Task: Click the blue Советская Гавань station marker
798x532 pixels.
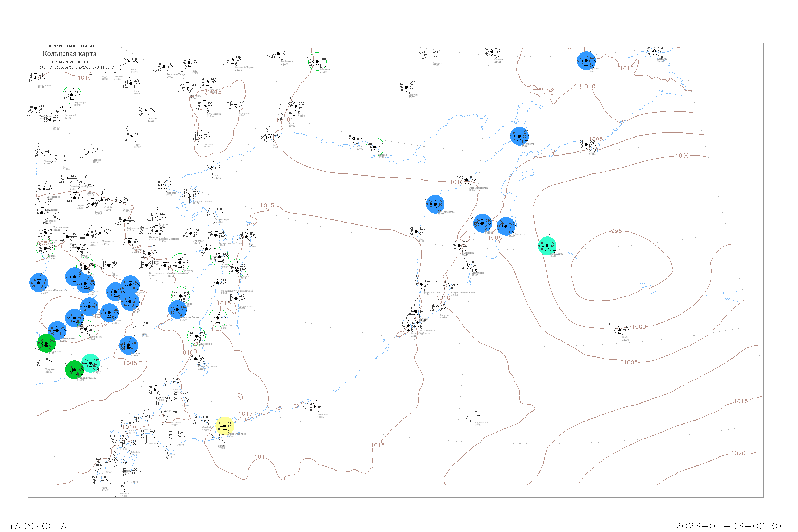Action: point(177,309)
